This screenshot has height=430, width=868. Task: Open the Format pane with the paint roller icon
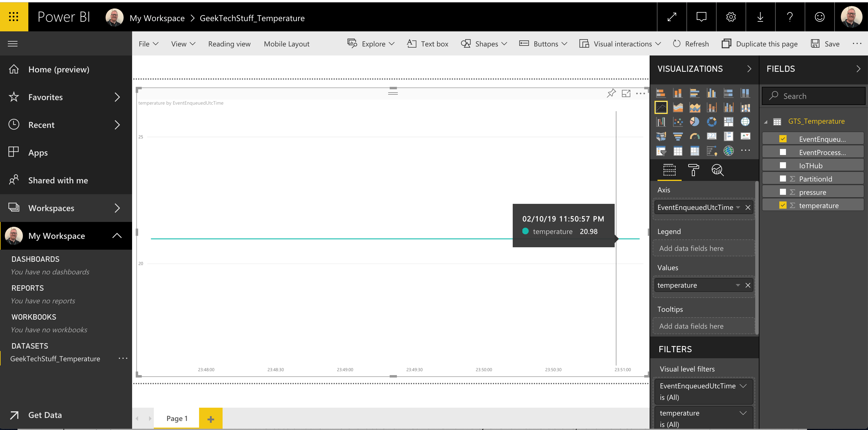click(x=693, y=170)
